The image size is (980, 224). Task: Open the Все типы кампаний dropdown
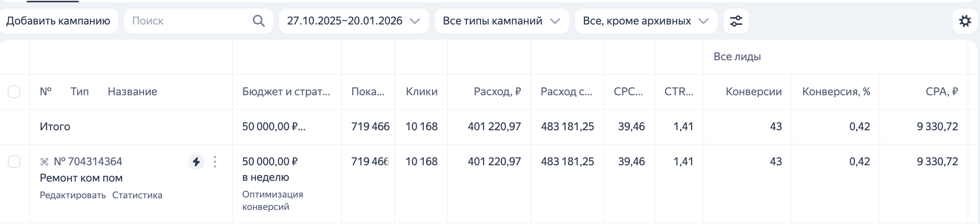(x=501, y=21)
